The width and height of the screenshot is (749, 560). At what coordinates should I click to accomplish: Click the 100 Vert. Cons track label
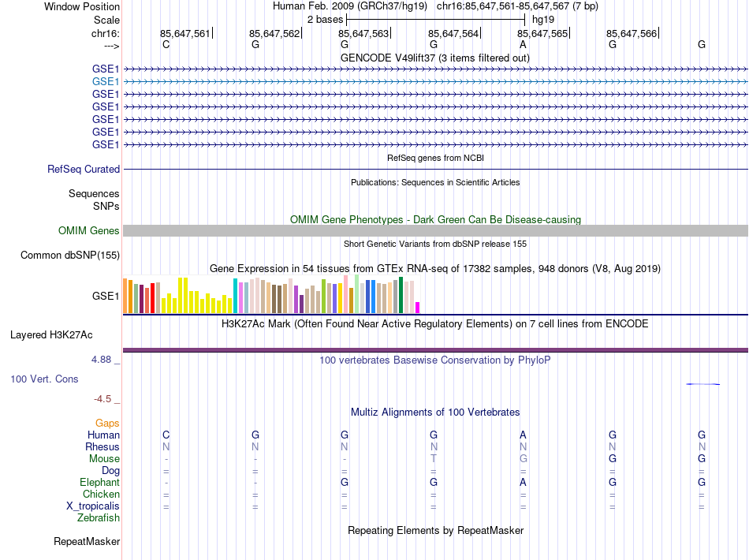[x=44, y=379]
